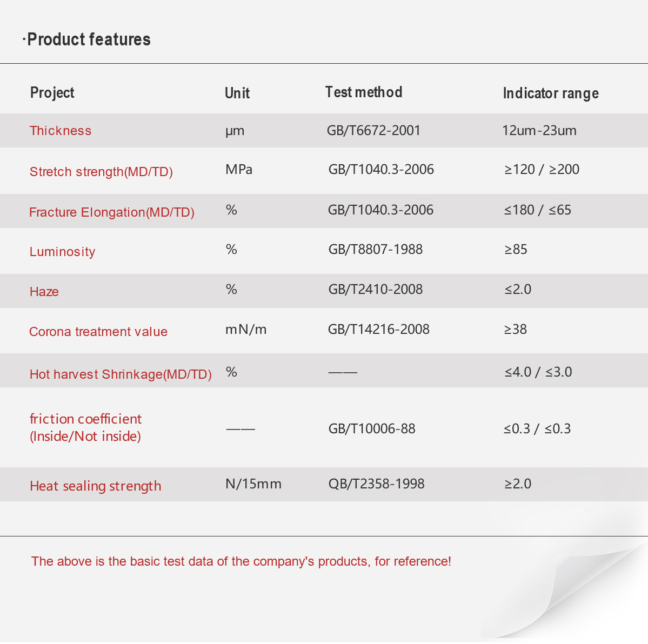Select the Unit column header

point(237,93)
